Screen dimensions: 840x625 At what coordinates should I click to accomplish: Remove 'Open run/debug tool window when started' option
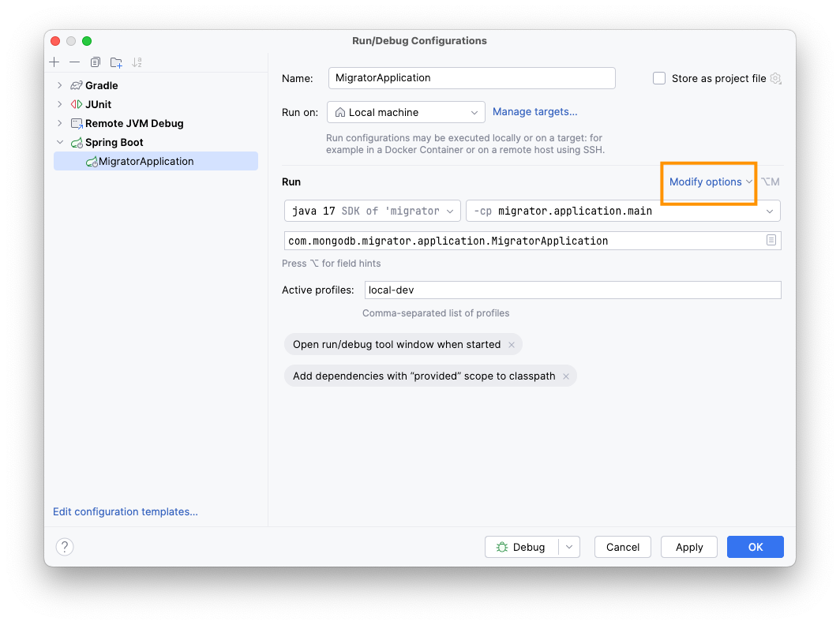[512, 345]
